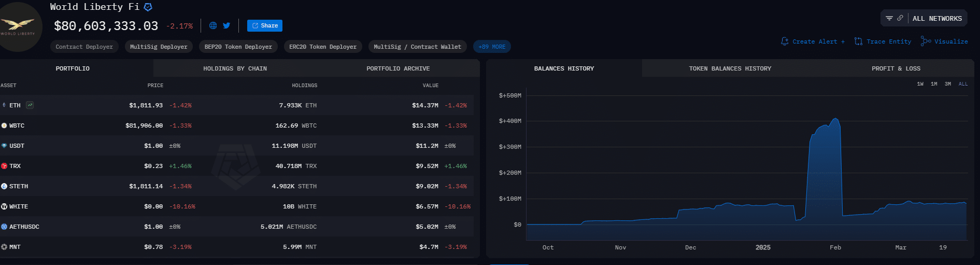Viewport: 980px width, 265px height.
Task: Select the MultiSig Deployer tag
Action: 159,47
